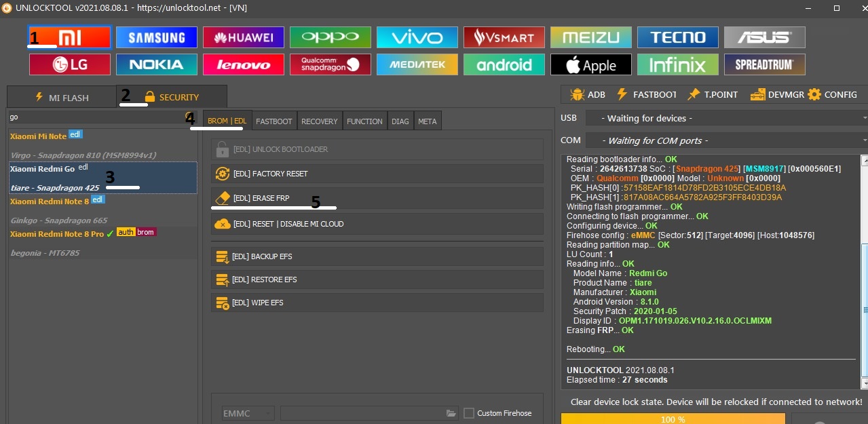Screen dimensions: 868x424
Task: Click [EDL] WIPE EFS button
Action: click(x=377, y=303)
